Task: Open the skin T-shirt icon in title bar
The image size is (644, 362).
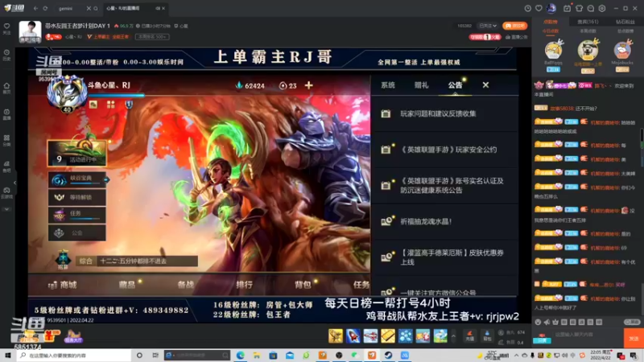Action: (x=579, y=8)
